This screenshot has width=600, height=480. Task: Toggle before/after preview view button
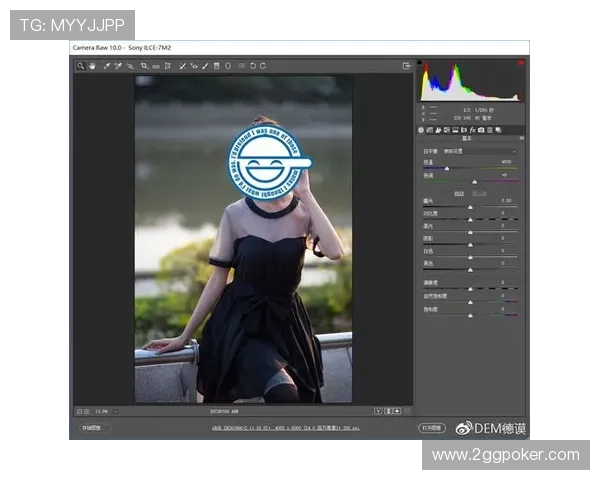tap(379, 410)
